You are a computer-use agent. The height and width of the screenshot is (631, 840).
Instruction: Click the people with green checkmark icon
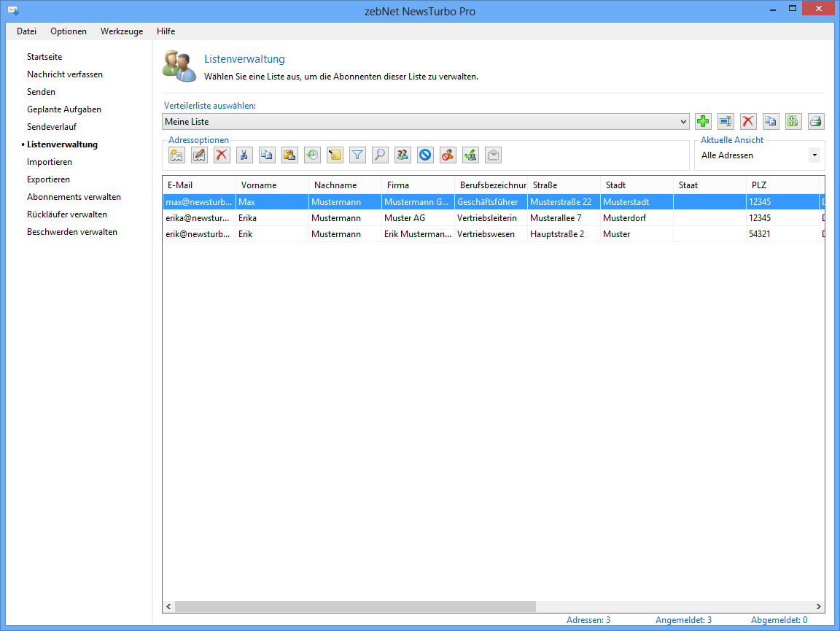point(470,155)
